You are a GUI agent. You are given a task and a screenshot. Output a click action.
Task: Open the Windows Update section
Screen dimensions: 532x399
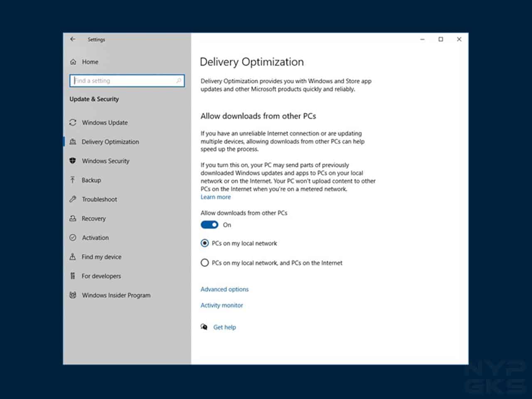point(105,123)
